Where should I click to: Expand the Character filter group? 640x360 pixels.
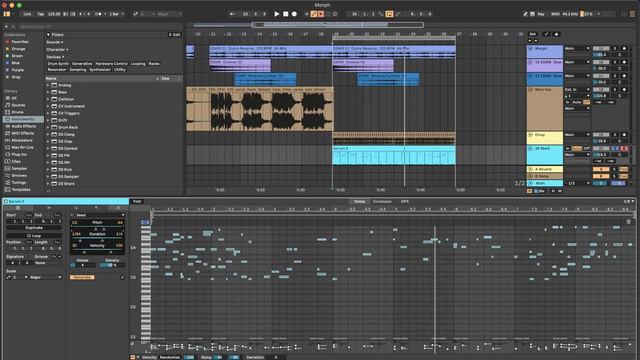(57, 49)
